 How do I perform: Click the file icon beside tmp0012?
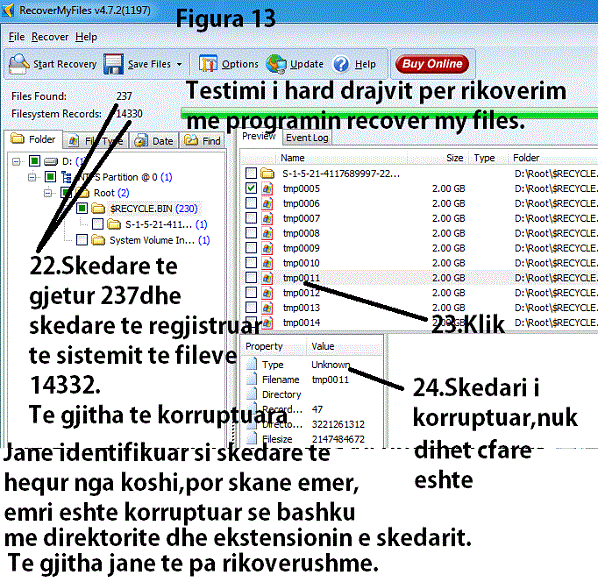tap(267, 293)
